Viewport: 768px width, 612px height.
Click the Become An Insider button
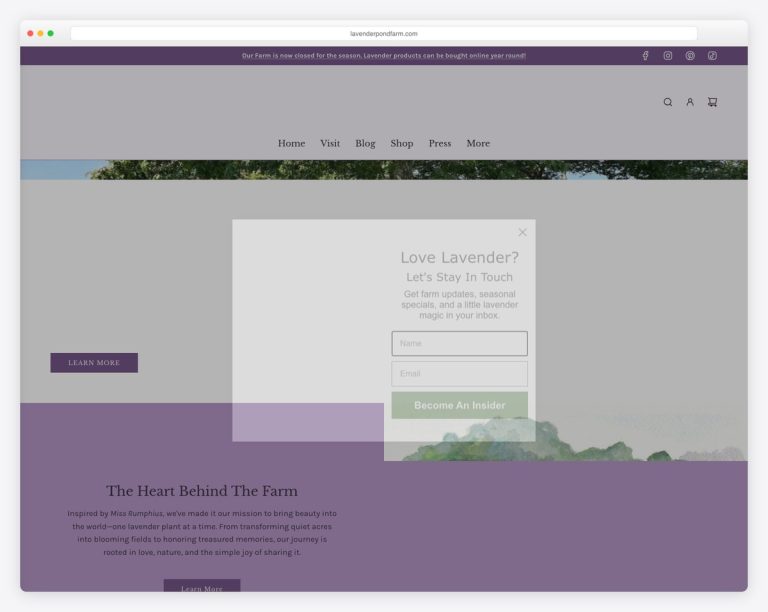459,405
